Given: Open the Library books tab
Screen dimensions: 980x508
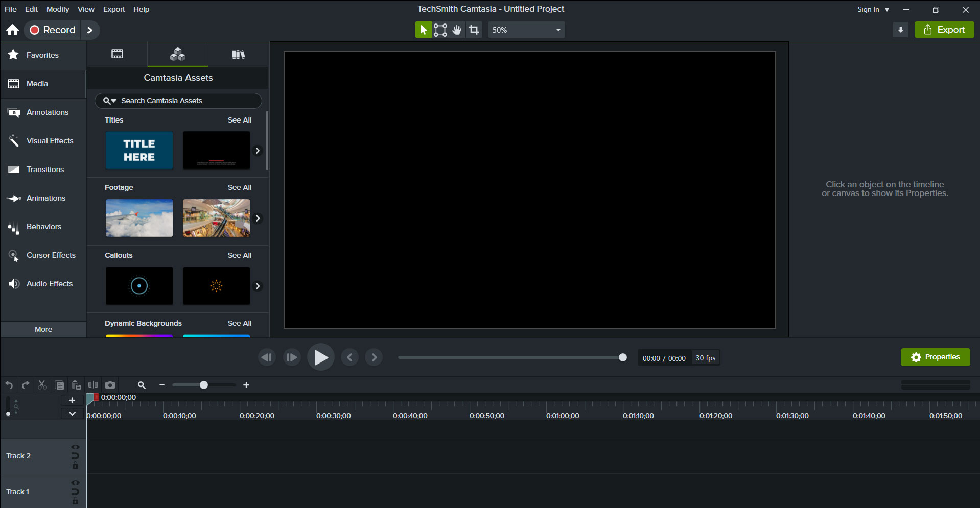Looking at the screenshot, I should coord(238,54).
